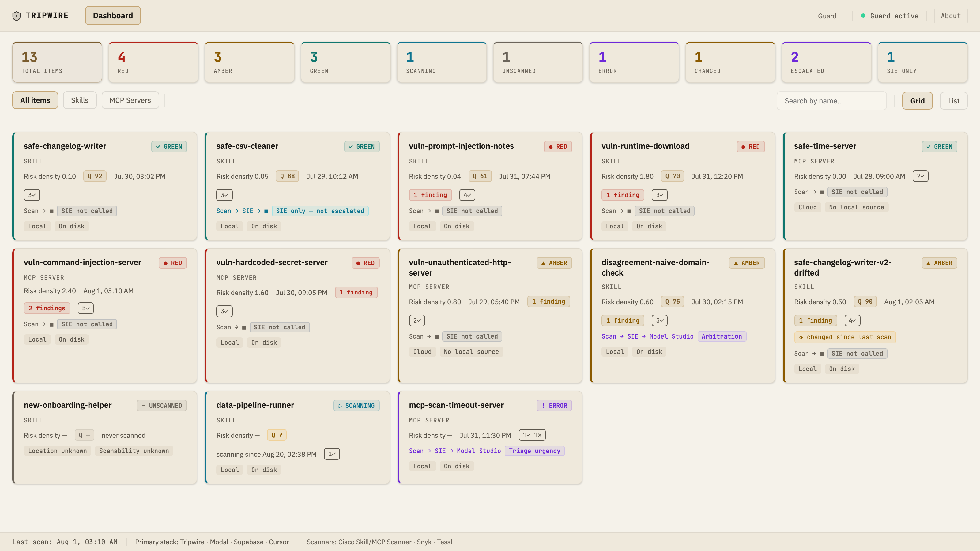This screenshot has width=980, height=551.
Task: Click the Triage urgency tag on mcp-scan-timeout-server
Action: [x=534, y=451]
